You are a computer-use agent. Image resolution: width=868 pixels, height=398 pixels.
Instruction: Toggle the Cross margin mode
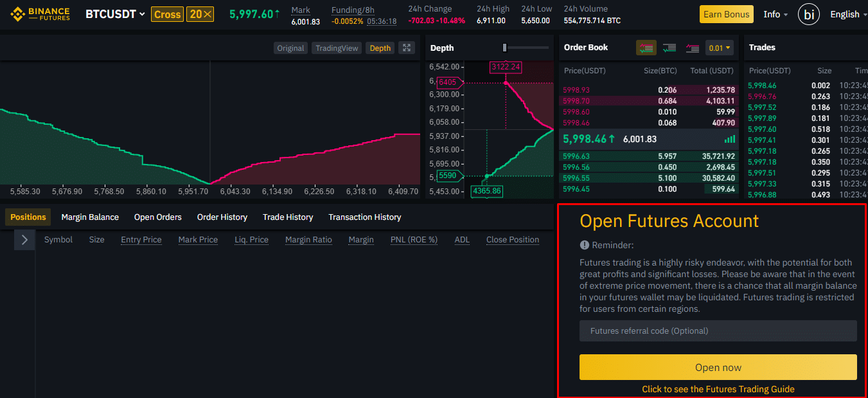click(x=167, y=14)
